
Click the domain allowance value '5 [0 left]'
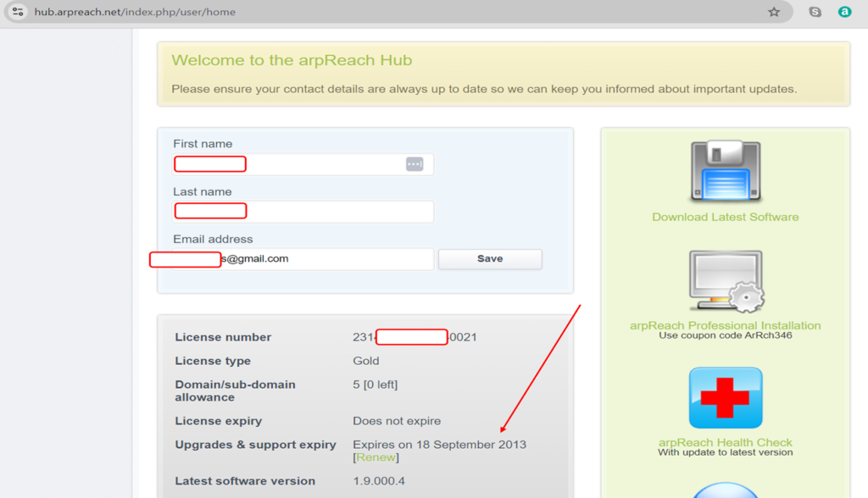click(x=376, y=385)
